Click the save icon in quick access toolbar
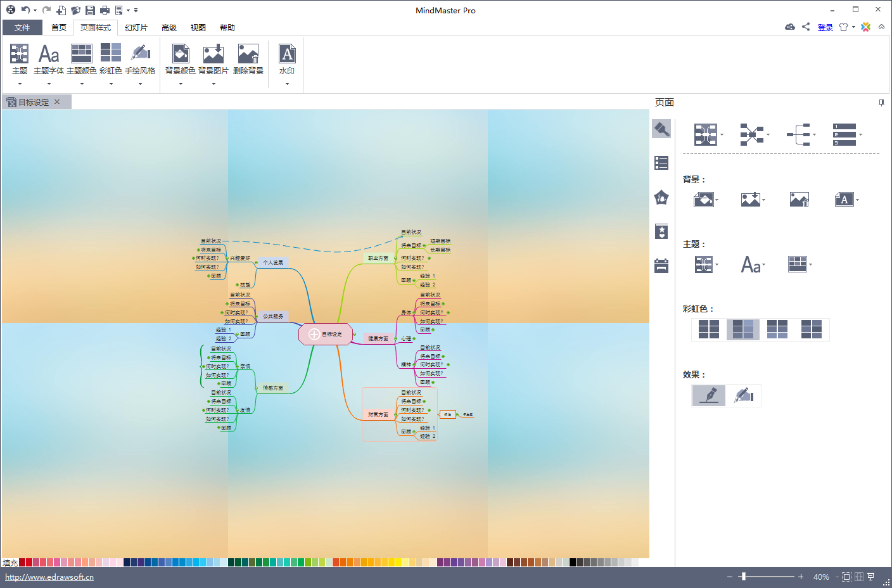The height and width of the screenshot is (588, 892). pyautogui.click(x=90, y=10)
